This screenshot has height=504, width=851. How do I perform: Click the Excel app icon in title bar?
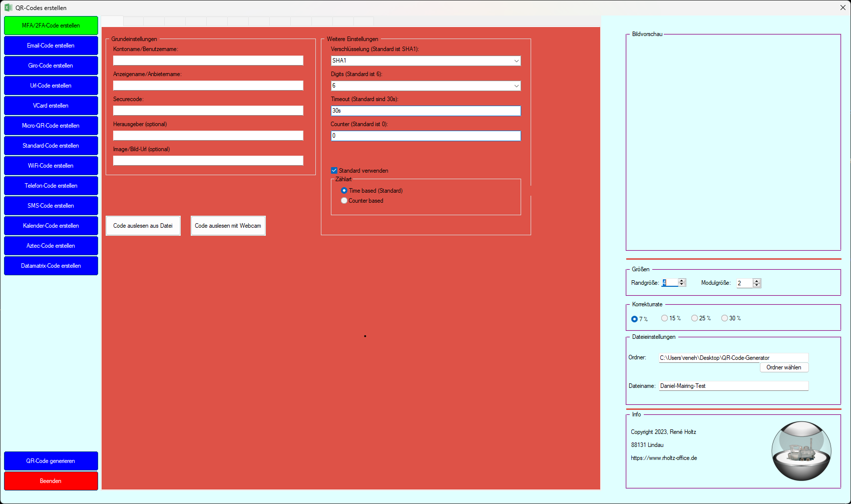point(8,8)
